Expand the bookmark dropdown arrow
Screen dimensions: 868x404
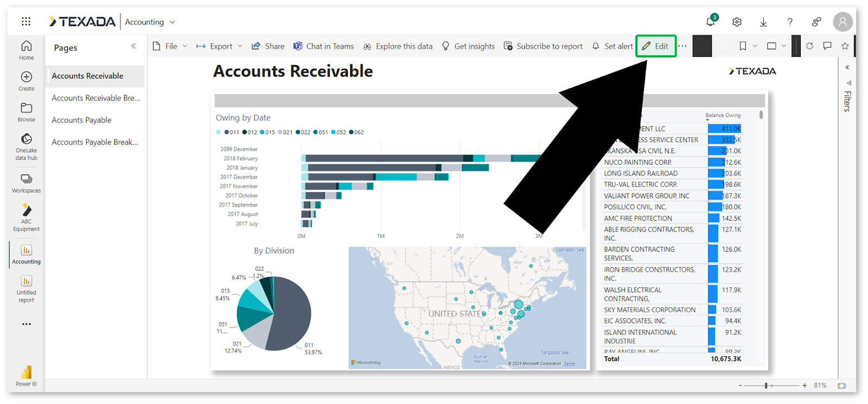(x=755, y=46)
